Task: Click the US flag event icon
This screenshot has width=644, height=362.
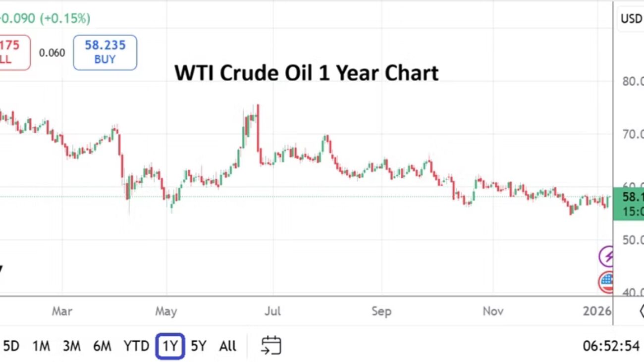Action: (x=606, y=282)
